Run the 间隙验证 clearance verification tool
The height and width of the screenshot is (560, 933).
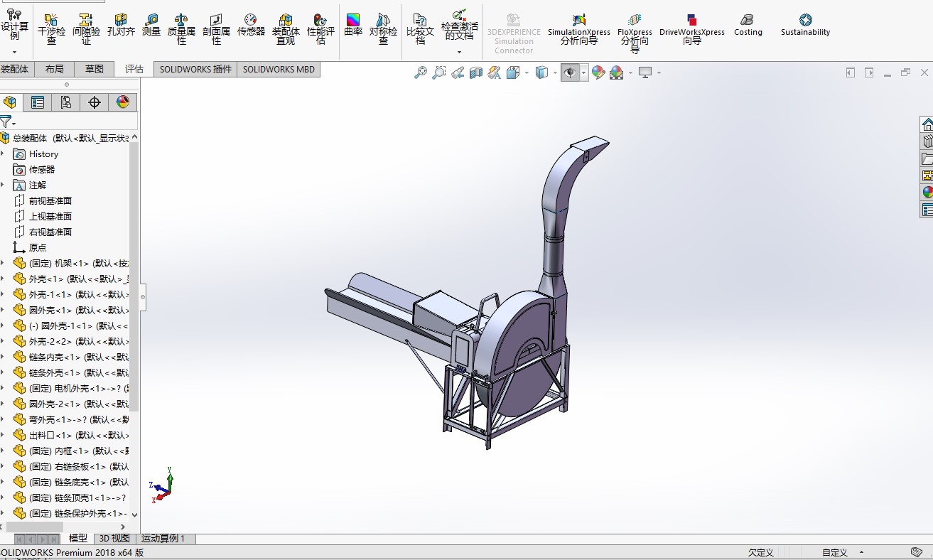pyautogui.click(x=86, y=29)
